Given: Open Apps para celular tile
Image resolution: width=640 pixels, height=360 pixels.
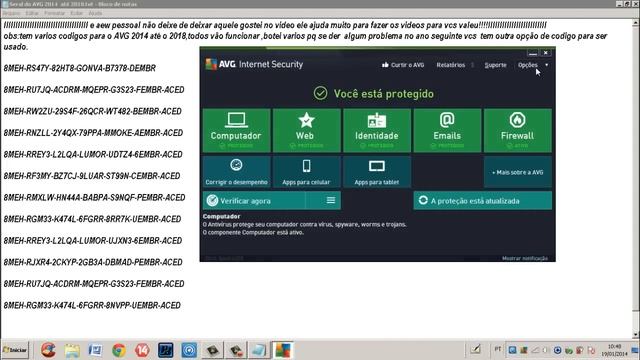Looking at the screenshot, I should tap(307, 172).
